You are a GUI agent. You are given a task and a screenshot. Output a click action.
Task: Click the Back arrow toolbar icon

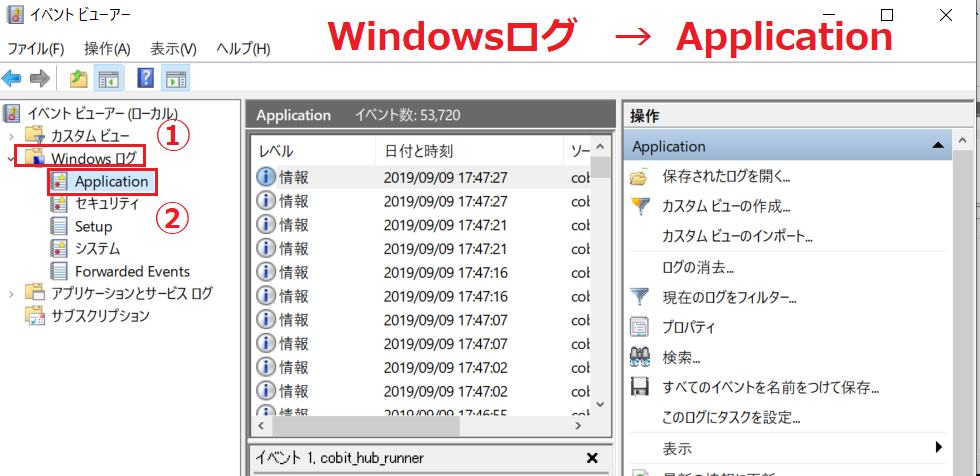(x=12, y=78)
